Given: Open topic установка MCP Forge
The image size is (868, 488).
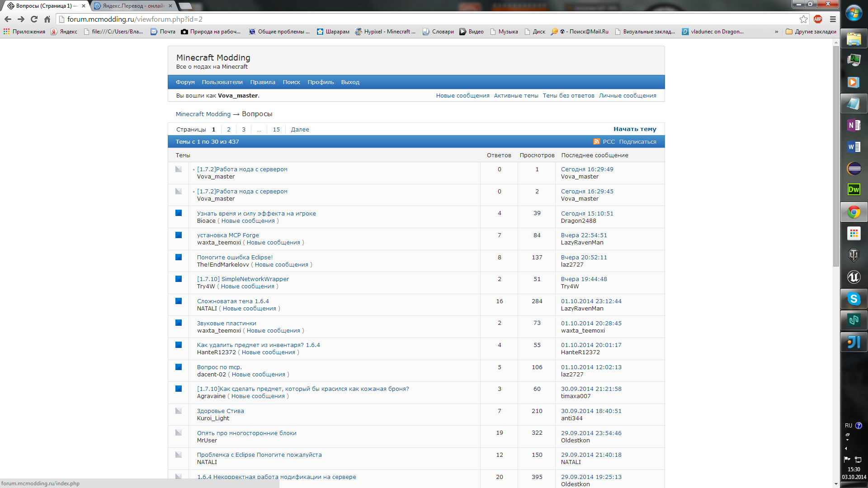Looking at the screenshot, I should pyautogui.click(x=228, y=235).
